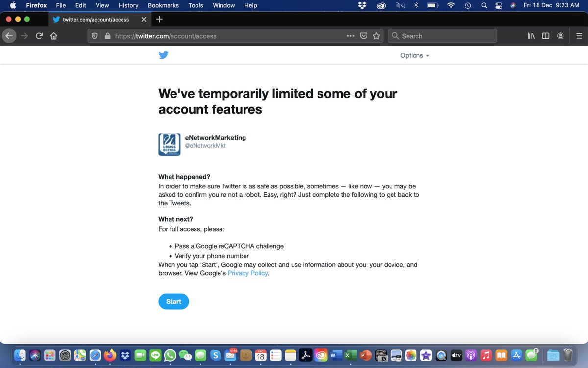Open Wi-Fi status menu
Screen dimensions: 588x368
(x=451, y=5)
